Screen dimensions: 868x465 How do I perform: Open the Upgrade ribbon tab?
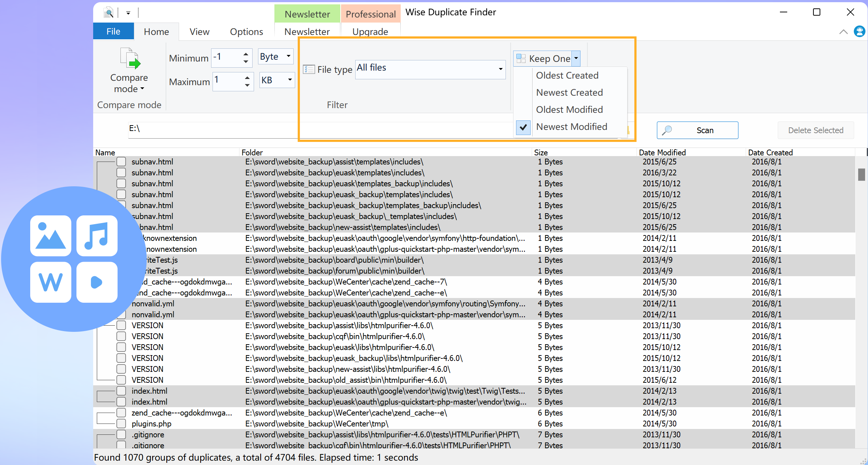[x=370, y=32]
